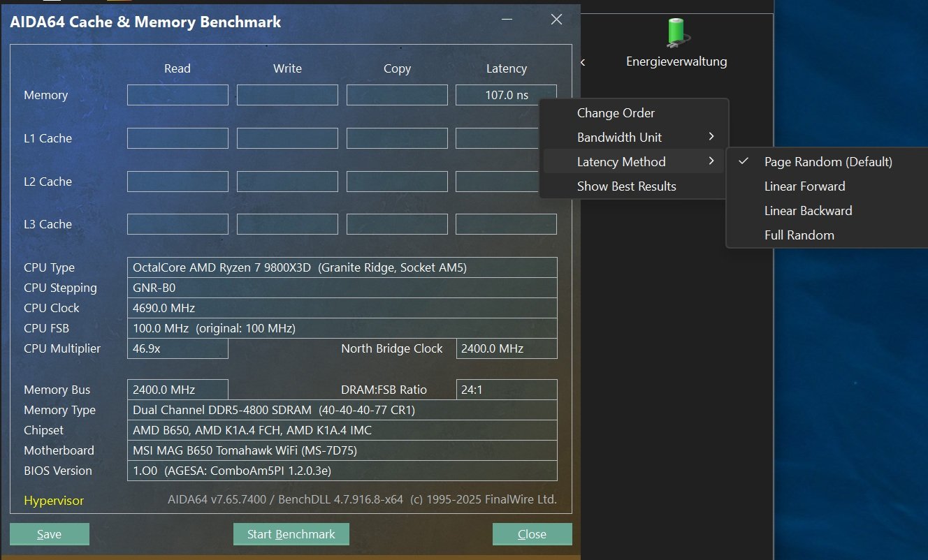Click the BIOS Version AGESA value

pos(342,471)
